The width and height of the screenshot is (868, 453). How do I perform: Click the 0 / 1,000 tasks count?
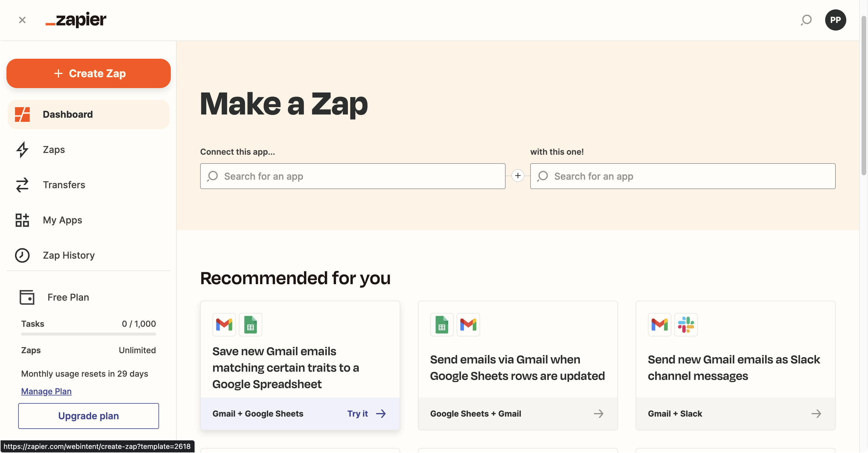(139, 324)
